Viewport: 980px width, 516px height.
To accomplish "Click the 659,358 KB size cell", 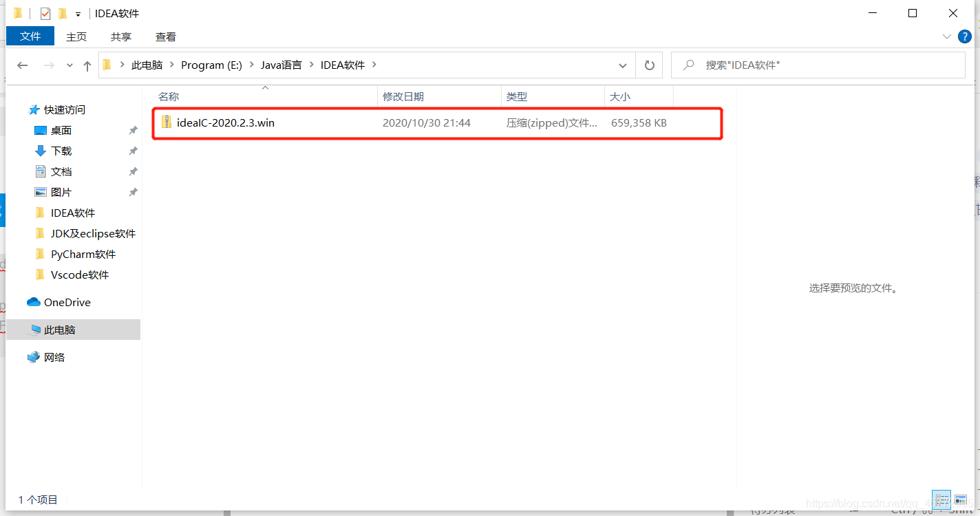I will [639, 123].
